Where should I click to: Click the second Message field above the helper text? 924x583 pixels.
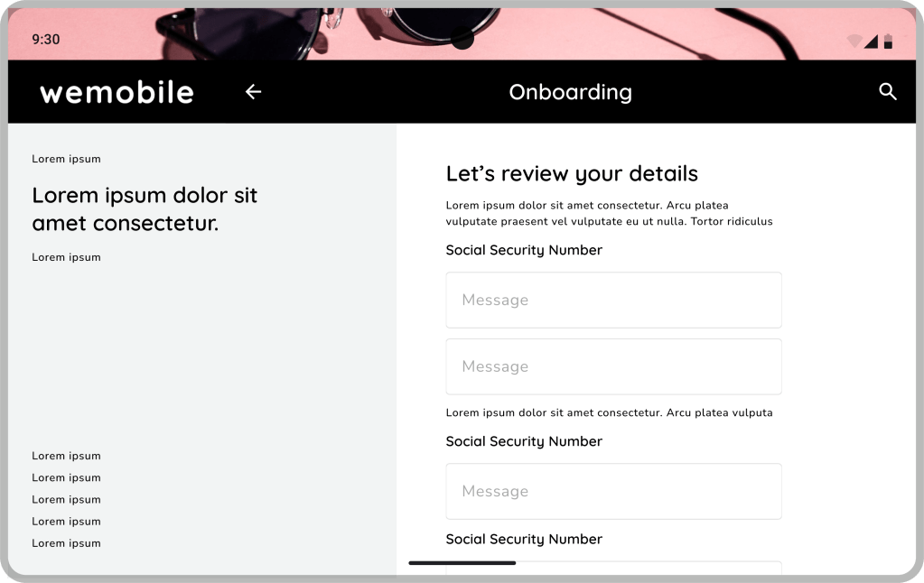[x=613, y=366]
